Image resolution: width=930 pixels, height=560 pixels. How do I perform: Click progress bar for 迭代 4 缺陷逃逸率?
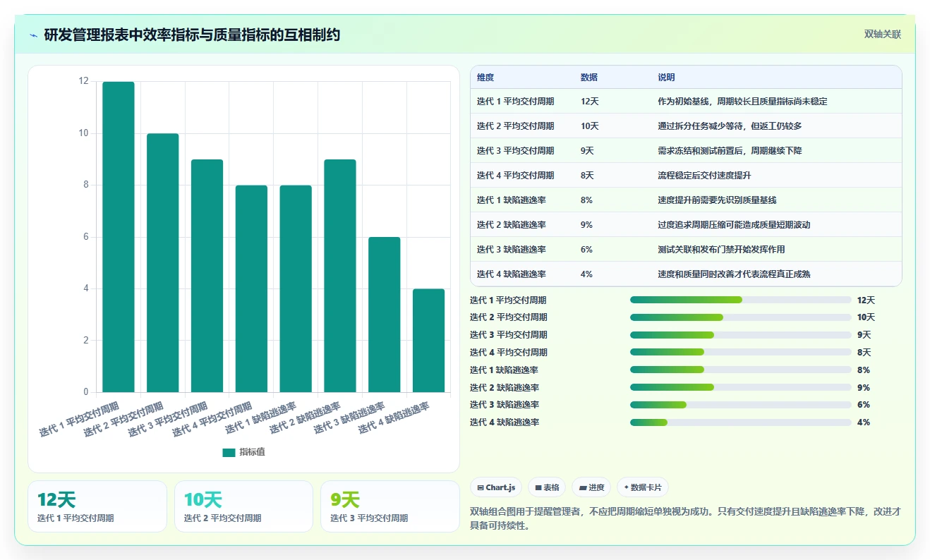(x=741, y=422)
